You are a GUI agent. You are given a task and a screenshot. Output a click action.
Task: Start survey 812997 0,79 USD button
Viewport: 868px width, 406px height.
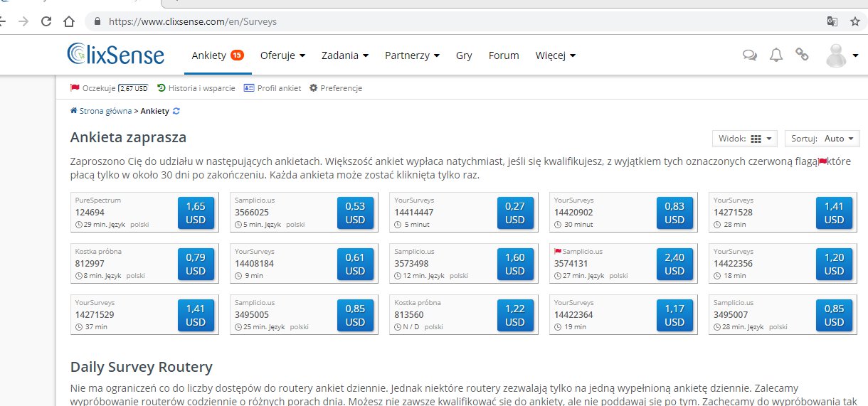tap(196, 264)
